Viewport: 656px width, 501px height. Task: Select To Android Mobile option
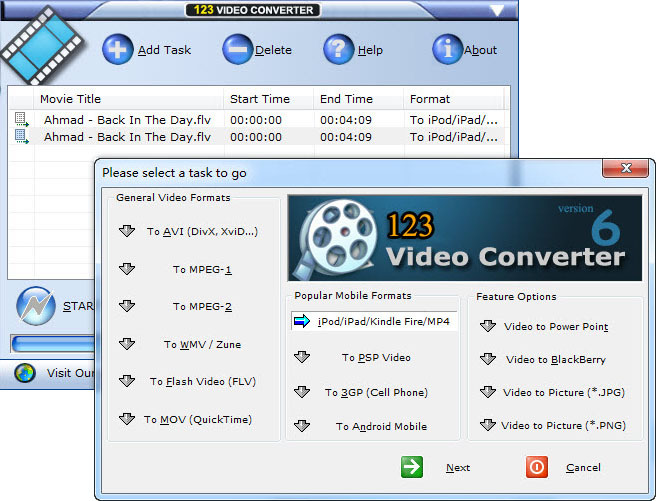click(382, 427)
